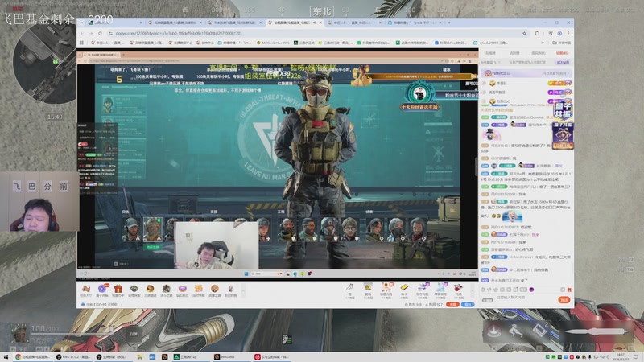Screen dimensions: 644x362
Task: Open the first bookmark on bookmarks bar
Action: pyautogui.click(x=108, y=43)
